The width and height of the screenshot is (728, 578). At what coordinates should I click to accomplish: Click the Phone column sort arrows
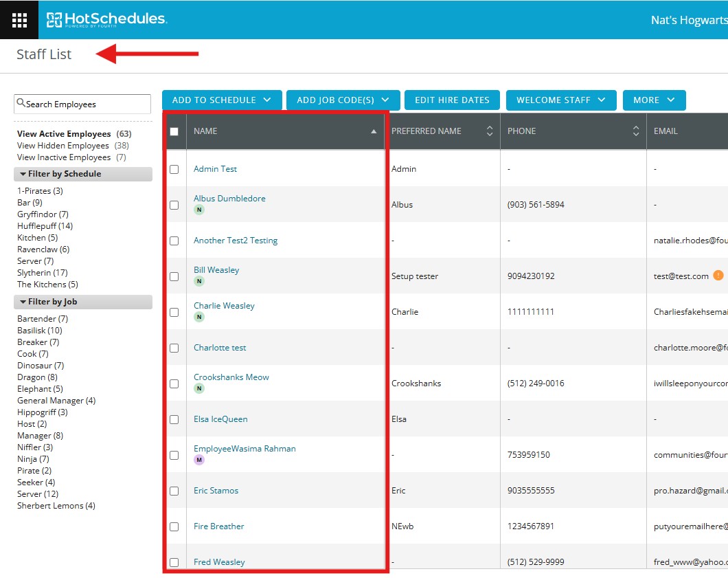point(635,131)
